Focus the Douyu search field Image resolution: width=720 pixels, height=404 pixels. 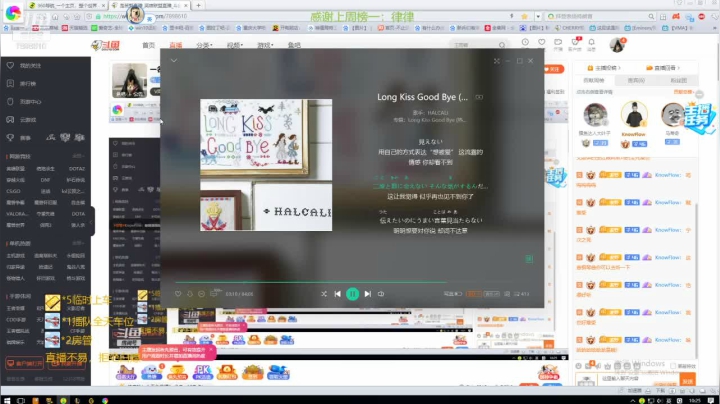(475, 45)
